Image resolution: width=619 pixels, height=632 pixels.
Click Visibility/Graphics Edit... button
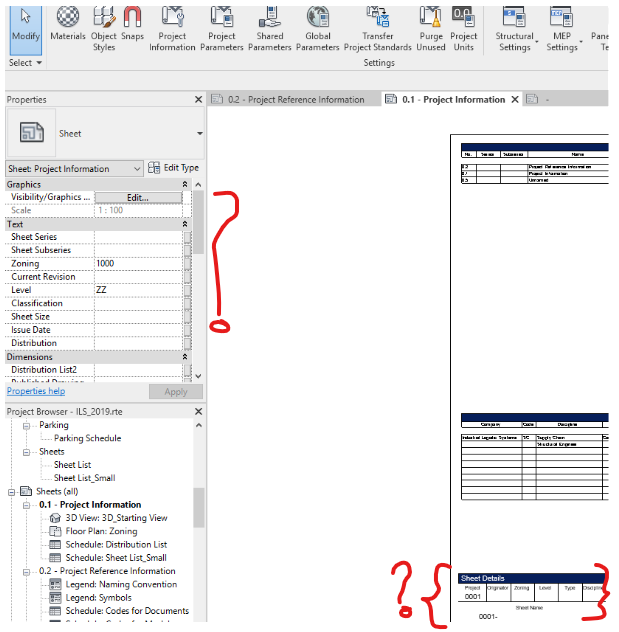tap(138, 198)
